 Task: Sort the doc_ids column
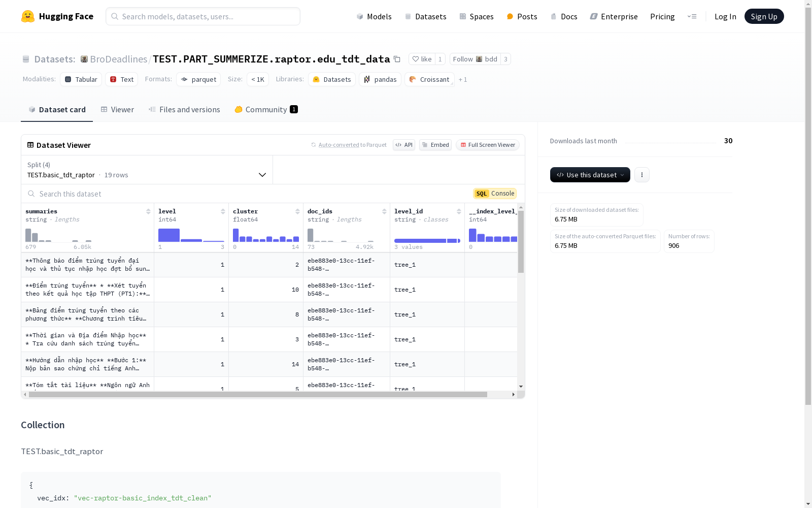384,211
